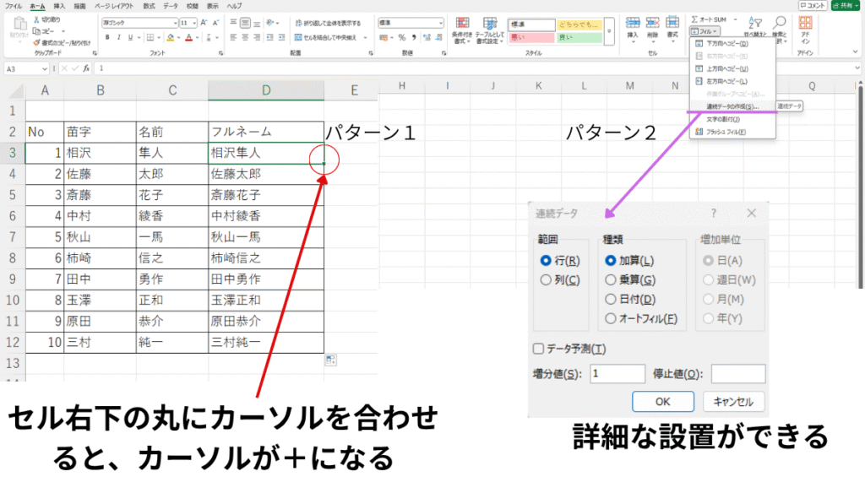
Task: Expand the フィル dropdown button
Action: pos(703,30)
